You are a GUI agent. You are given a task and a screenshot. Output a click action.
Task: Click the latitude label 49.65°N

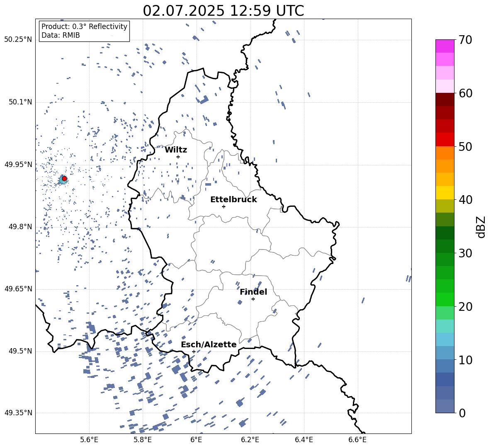pos(18,289)
